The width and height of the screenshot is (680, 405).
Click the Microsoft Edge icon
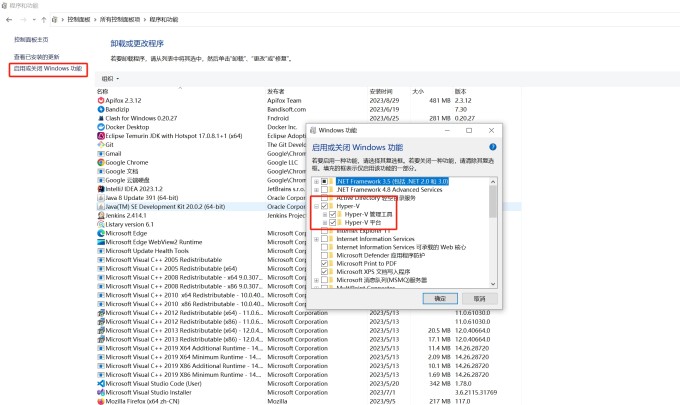coord(101,233)
